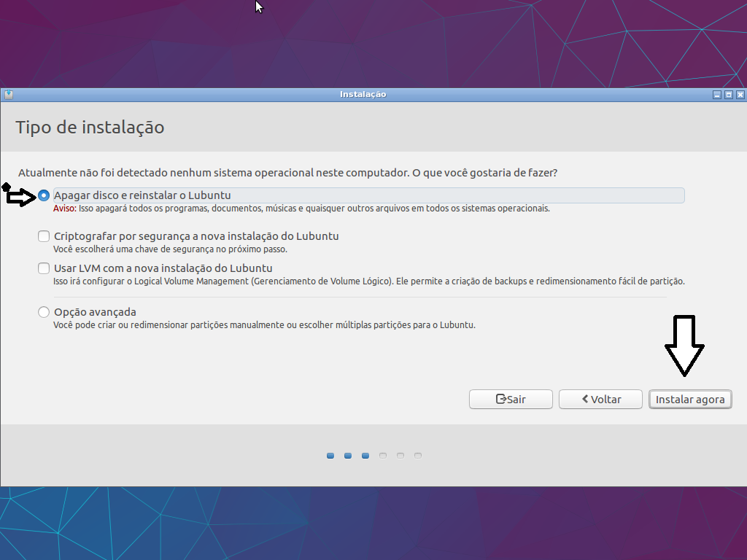Viewport: 747px width, 560px height.
Task: Click the 'Aviso: Isso apagará todos' warning text
Action: [301, 209]
